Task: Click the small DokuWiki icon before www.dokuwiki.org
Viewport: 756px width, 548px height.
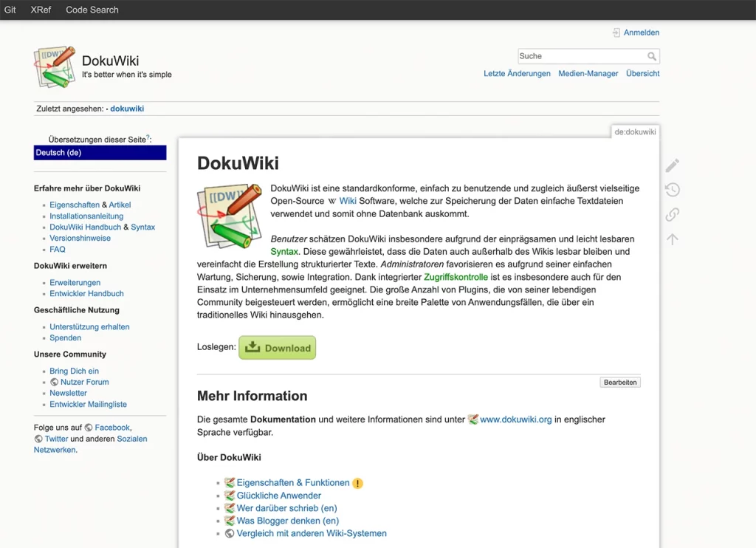Action: 473,419
